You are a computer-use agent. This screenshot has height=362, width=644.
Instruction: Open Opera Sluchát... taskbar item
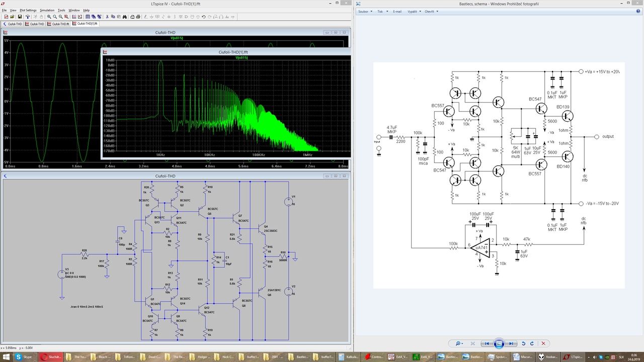[x=50, y=356]
